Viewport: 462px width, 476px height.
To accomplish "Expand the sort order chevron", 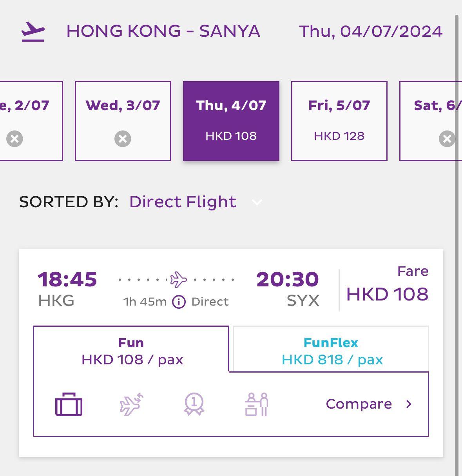I will (x=257, y=202).
